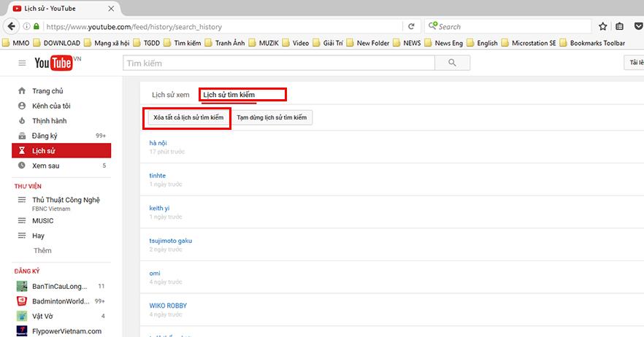Open the News Eng bookmarks folder
The image size is (644, 337).
(444, 43)
